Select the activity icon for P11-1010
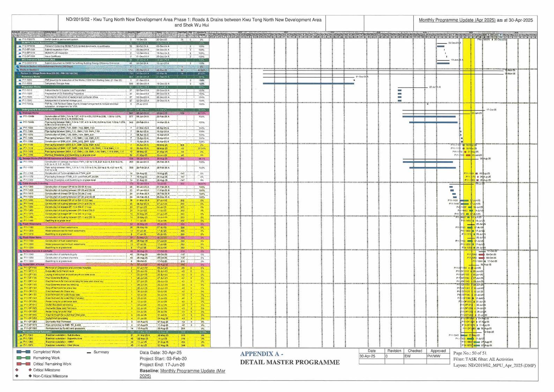The height and width of the screenshot is (392, 554). pyautogui.click(x=20, y=90)
